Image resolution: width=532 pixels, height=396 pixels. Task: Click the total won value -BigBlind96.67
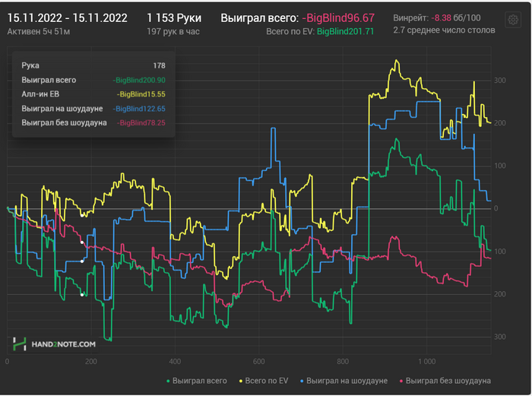(x=338, y=17)
